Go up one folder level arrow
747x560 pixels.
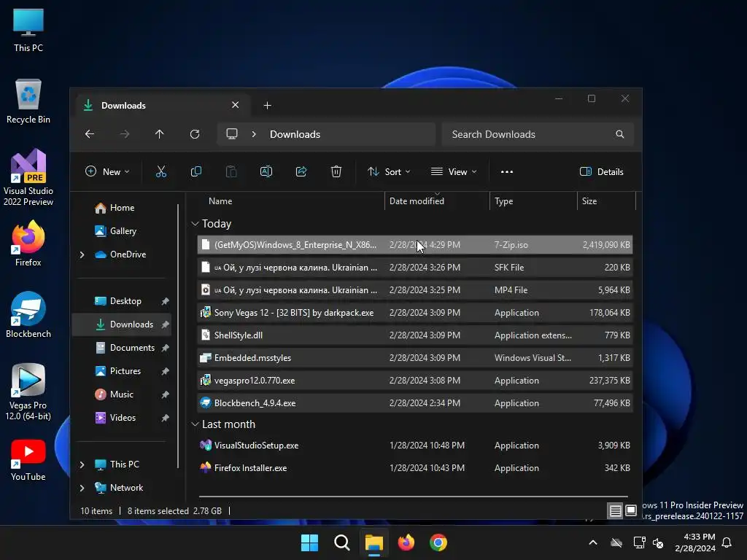click(x=160, y=134)
